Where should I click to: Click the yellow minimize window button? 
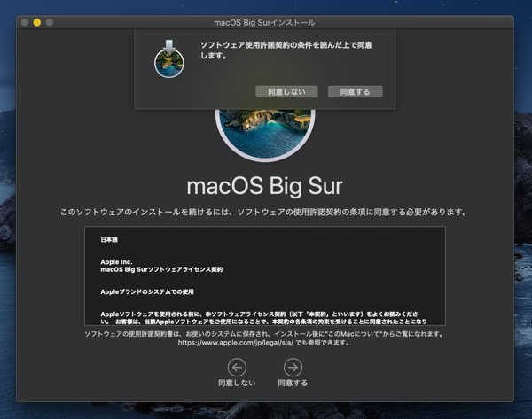[x=37, y=22]
